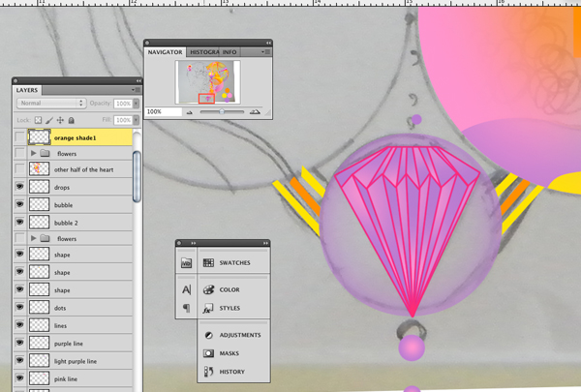Select the dots layer name

(x=60, y=308)
